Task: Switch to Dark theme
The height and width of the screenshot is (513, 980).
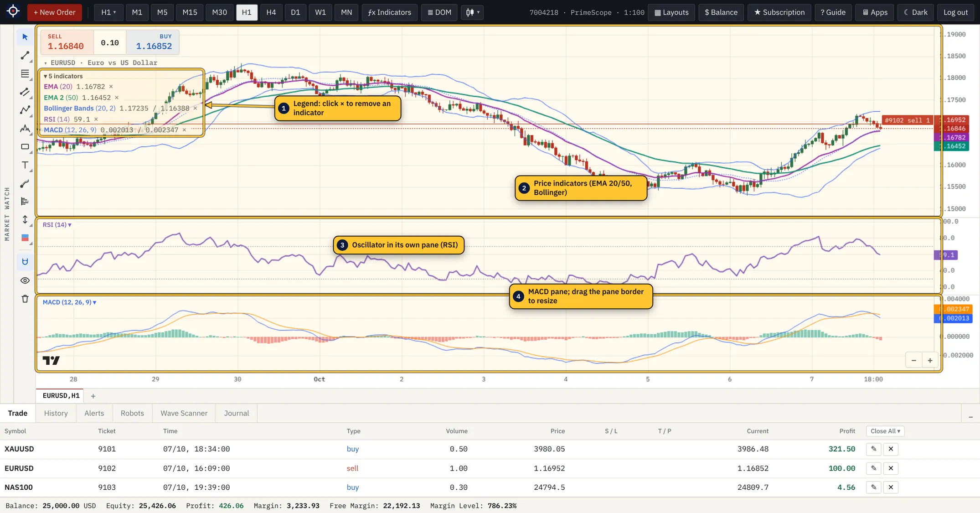Action: (915, 12)
